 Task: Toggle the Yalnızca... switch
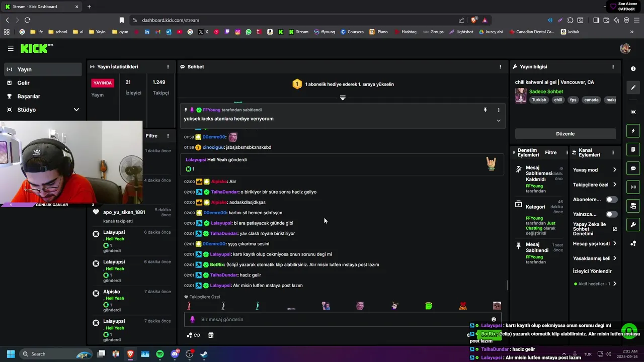611,214
